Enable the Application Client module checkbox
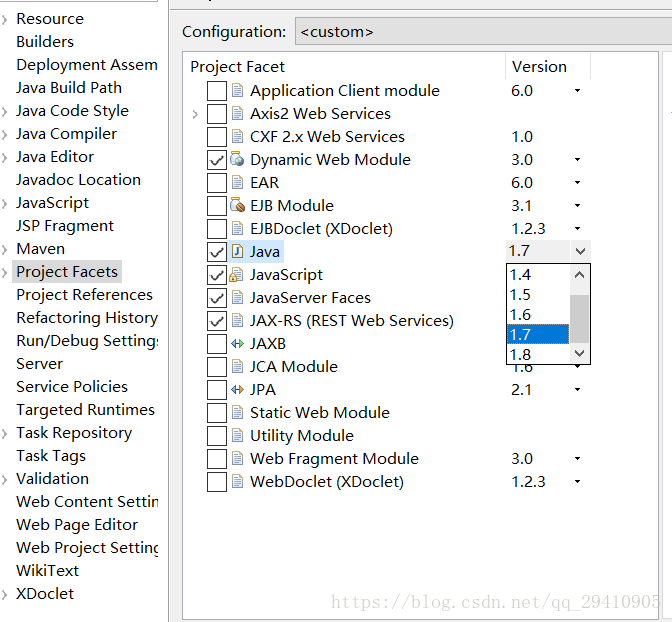The height and width of the screenshot is (622, 672). click(217, 90)
